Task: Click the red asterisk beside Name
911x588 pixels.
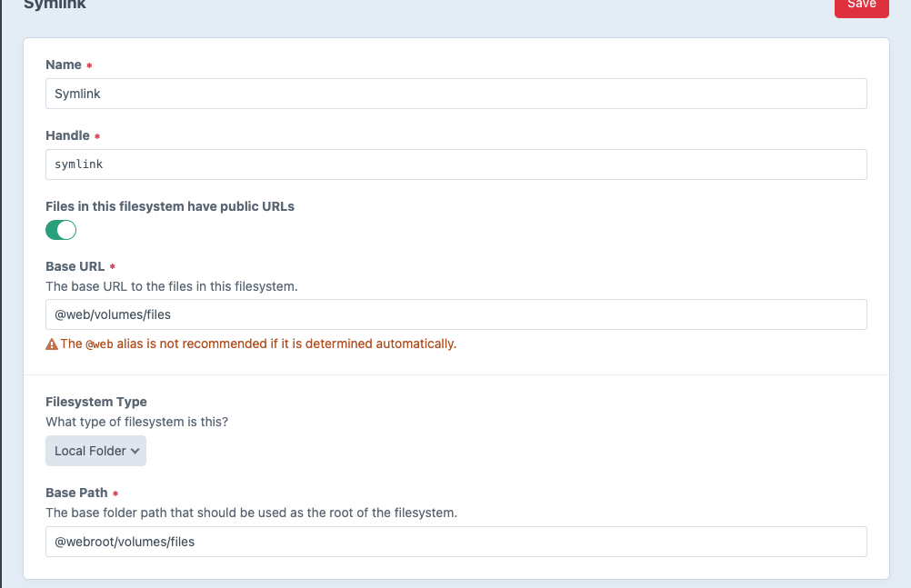Action: click(88, 63)
